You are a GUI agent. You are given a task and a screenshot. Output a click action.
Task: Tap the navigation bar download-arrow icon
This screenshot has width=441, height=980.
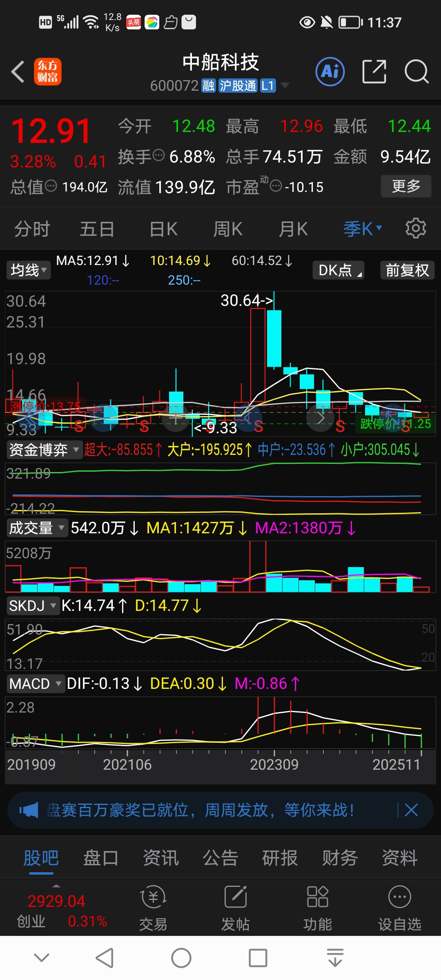[335, 958]
